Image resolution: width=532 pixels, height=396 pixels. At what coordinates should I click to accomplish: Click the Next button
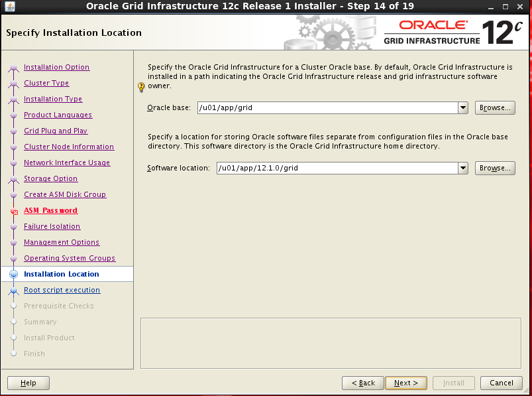406,383
